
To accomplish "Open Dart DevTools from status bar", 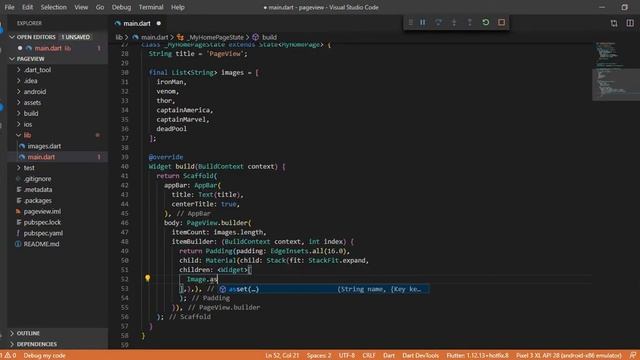I will coord(420,356).
